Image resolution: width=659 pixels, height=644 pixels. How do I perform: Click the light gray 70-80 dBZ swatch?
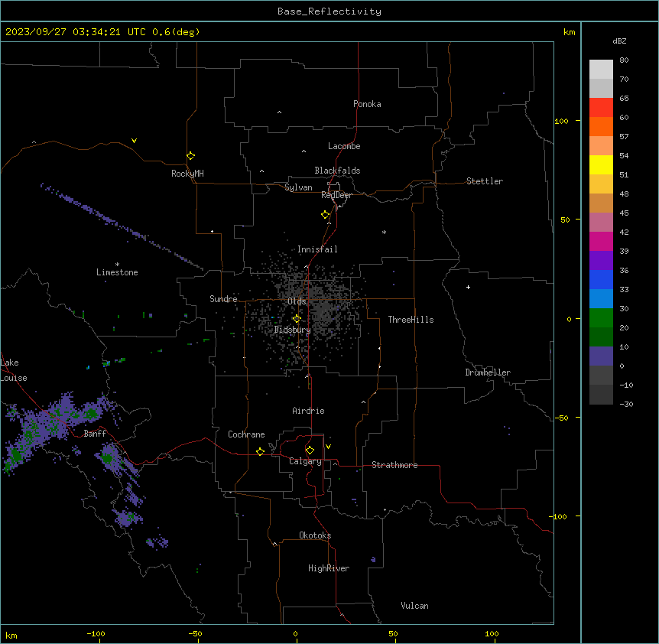coord(601,70)
